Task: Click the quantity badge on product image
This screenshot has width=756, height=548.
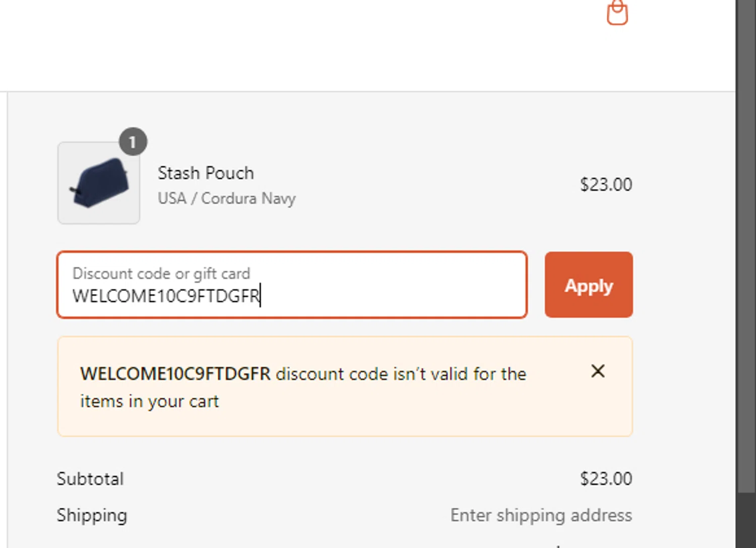Action: [x=133, y=142]
